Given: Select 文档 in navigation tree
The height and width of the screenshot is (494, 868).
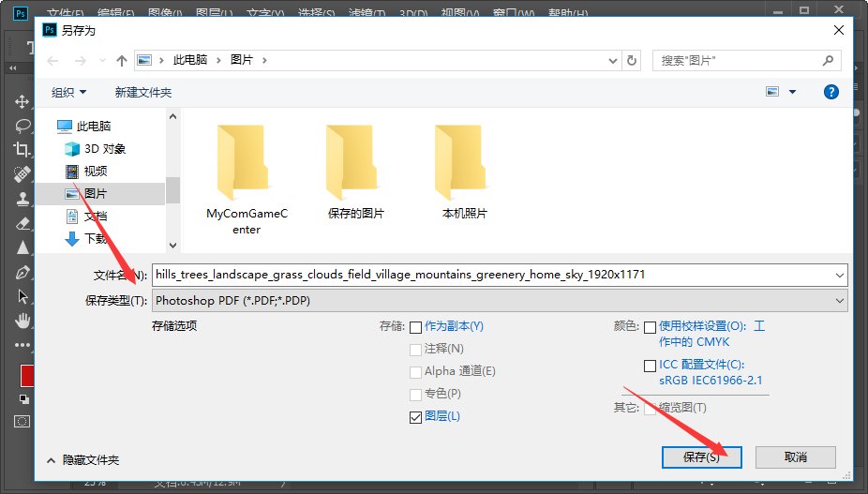Looking at the screenshot, I should [86, 216].
